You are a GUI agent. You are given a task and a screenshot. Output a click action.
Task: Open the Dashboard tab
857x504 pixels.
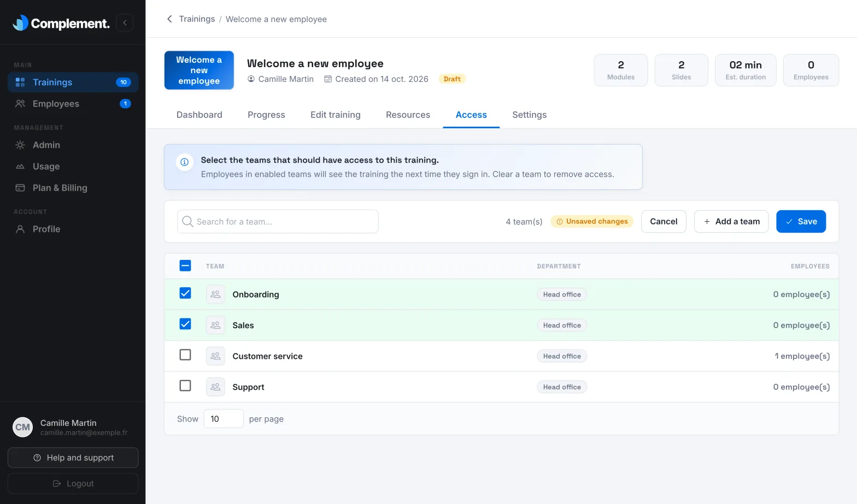[199, 115]
